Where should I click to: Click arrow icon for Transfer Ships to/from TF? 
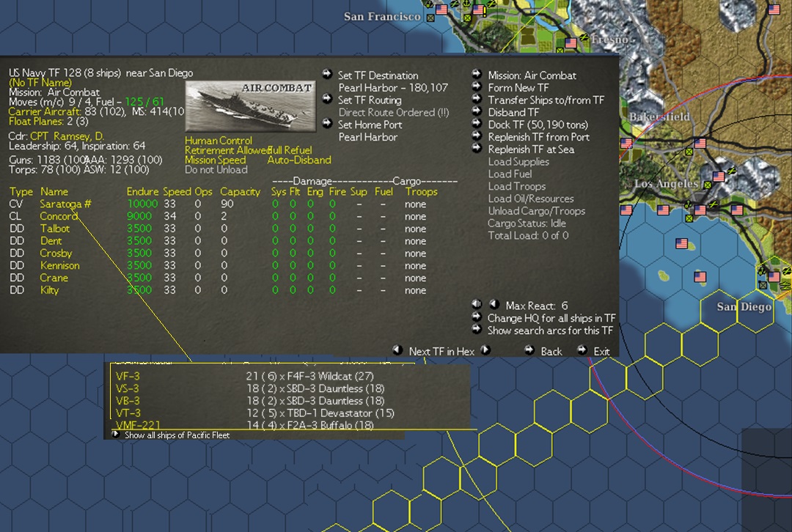pos(477,99)
